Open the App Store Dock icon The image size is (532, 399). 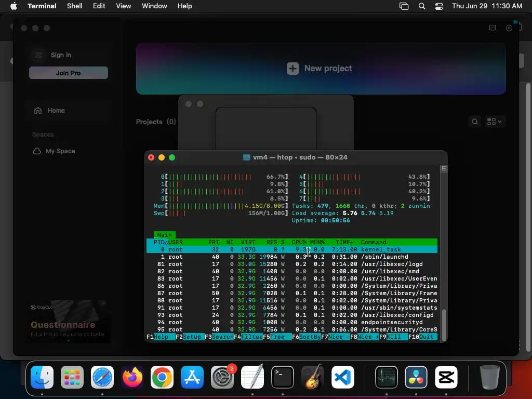pyautogui.click(x=192, y=377)
